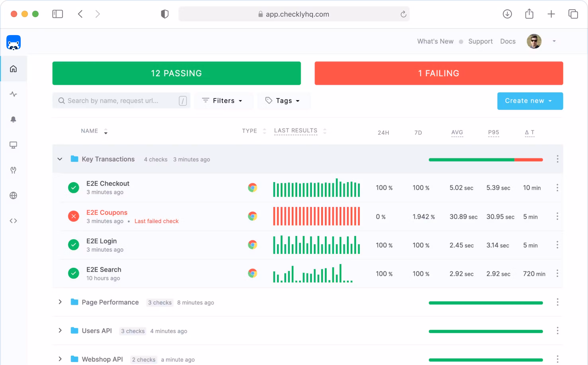588x365 pixels.
Task: Open the Tags dropdown
Action: (282, 101)
